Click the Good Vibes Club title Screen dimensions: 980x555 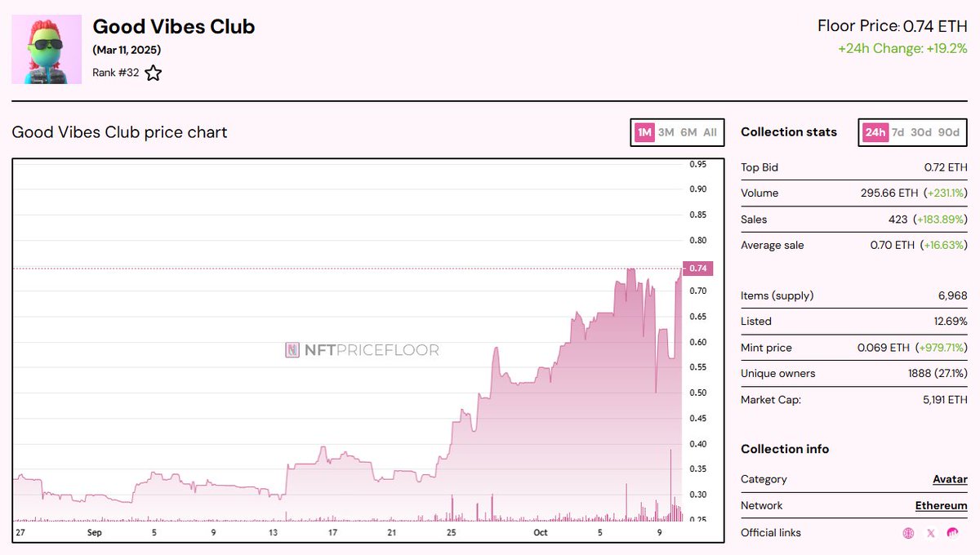pyautogui.click(x=174, y=27)
